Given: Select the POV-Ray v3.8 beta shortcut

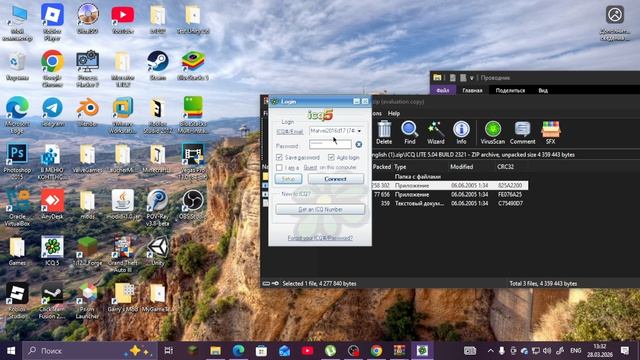Looking at the screenshot, I should pyautogui.click(x=158, y=208).
